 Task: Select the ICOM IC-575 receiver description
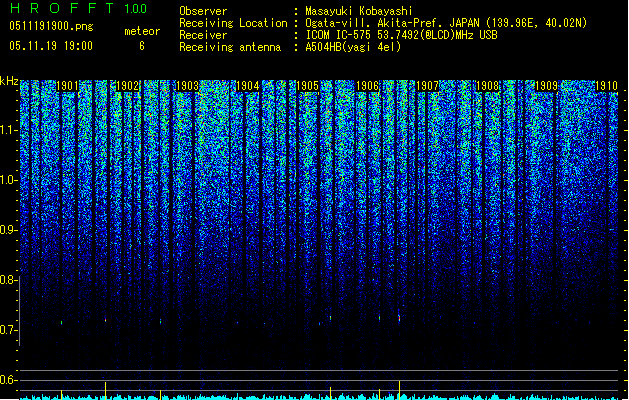[401, 35]
